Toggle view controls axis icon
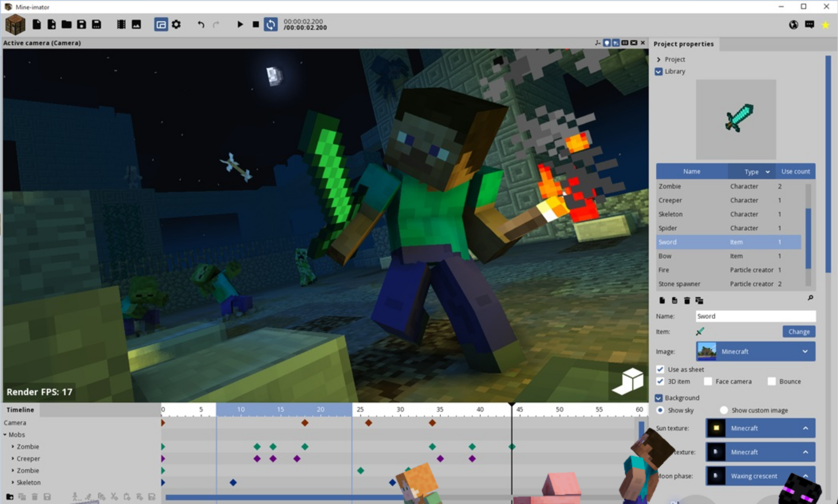This screenshot has width=838, height=504. 597,43
